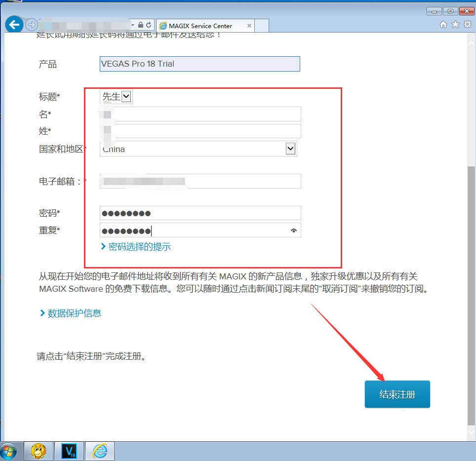The image size is (476, 461).
Task: Click the 结束注册 finish registration button
Action: point(397,394)
